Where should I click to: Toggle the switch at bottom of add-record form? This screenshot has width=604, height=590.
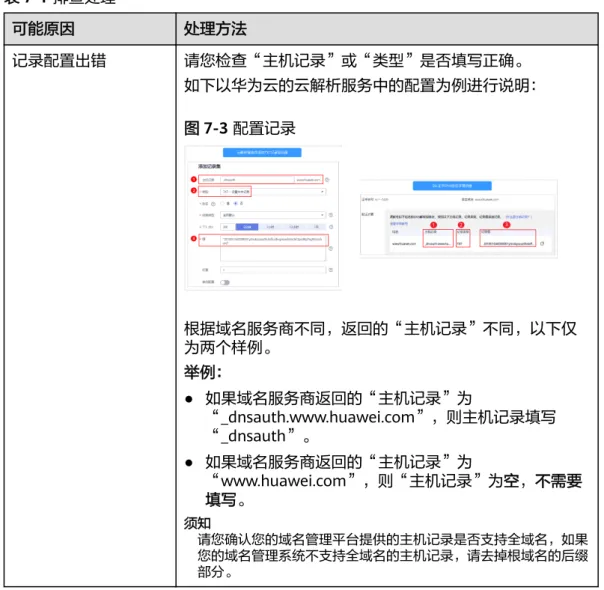[x=225, y=282]
